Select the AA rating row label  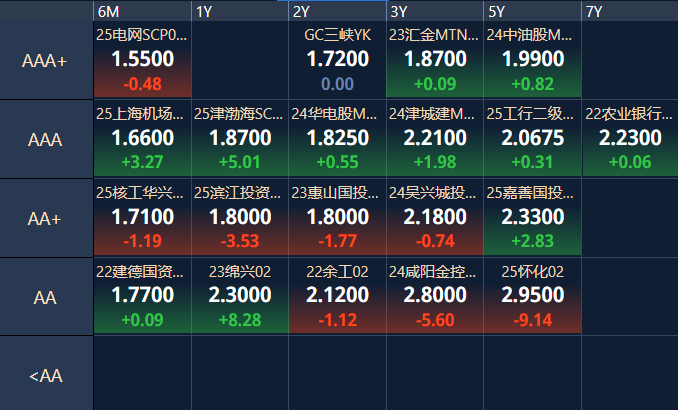coord(45,296)
